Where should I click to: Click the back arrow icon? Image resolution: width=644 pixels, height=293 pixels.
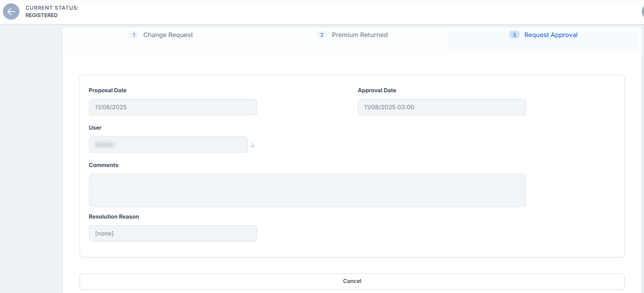click(x=11, y=11)
